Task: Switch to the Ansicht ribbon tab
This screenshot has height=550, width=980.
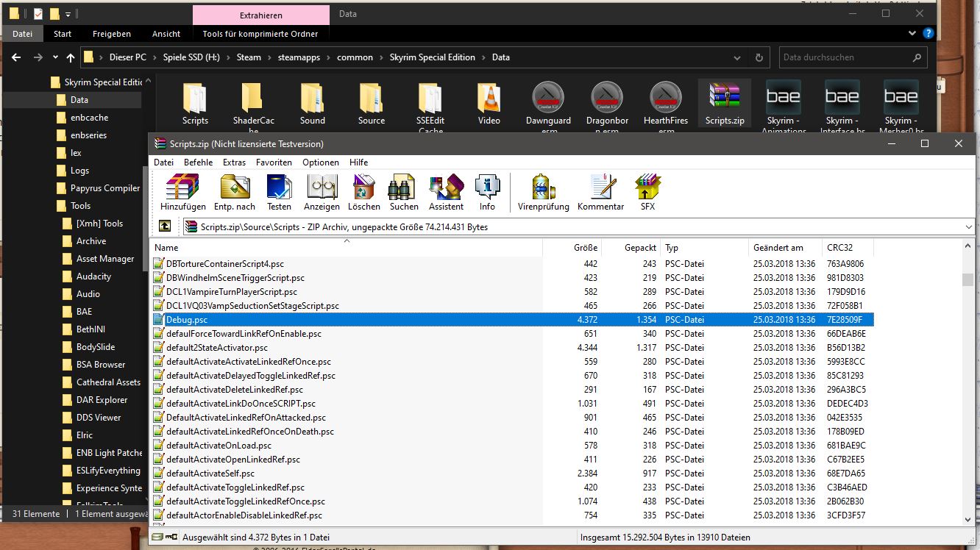Action: tap(166, 34)
